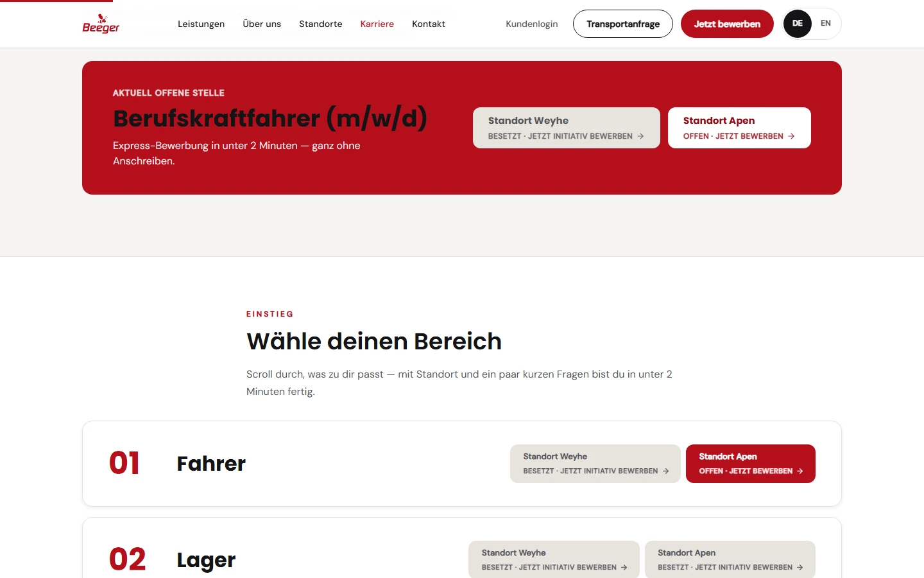This screenshot has width=924, height=578.
Task: Click the Fahrer area title
Action: click(211, 464)
